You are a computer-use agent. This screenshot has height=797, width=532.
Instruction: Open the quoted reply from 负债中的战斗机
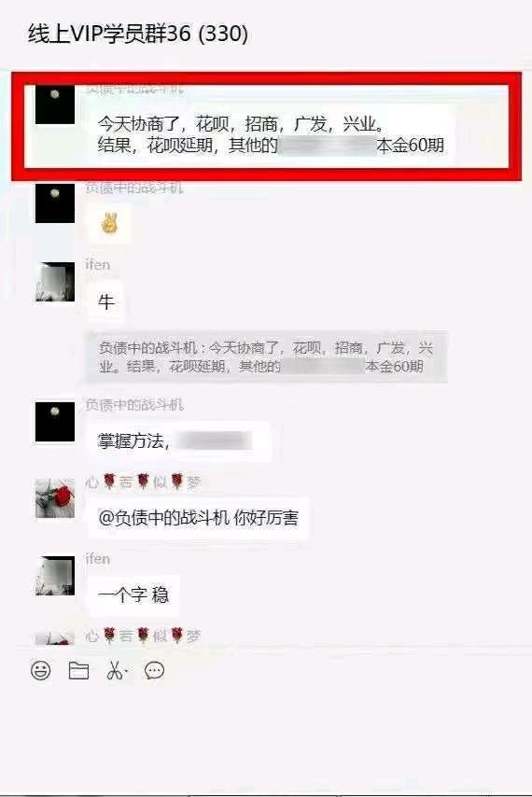pos(266,357)
